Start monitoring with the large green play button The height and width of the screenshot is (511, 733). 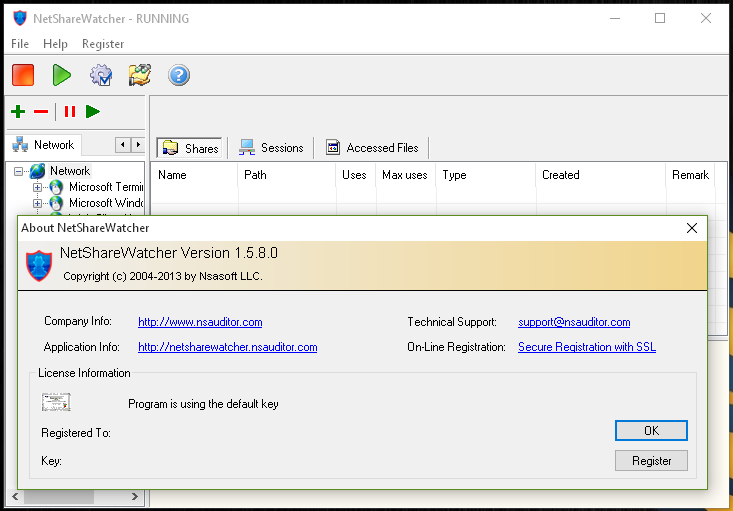coord(61,75)
